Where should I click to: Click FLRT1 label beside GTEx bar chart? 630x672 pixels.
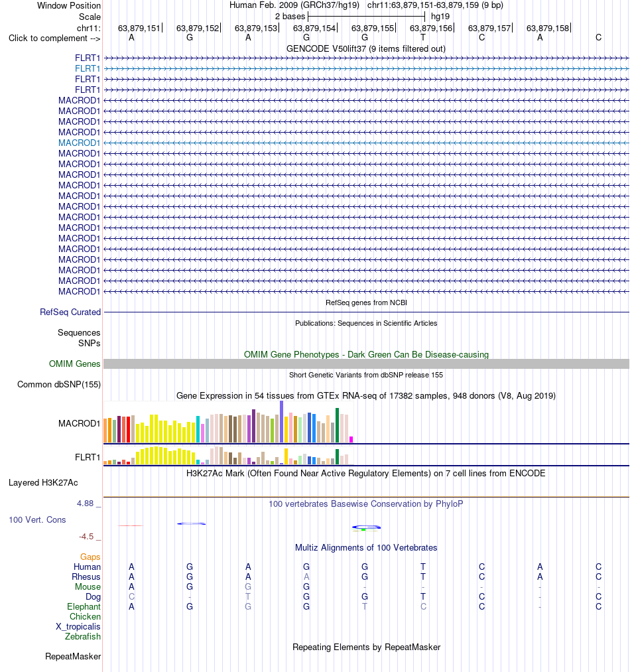[88, 457]
